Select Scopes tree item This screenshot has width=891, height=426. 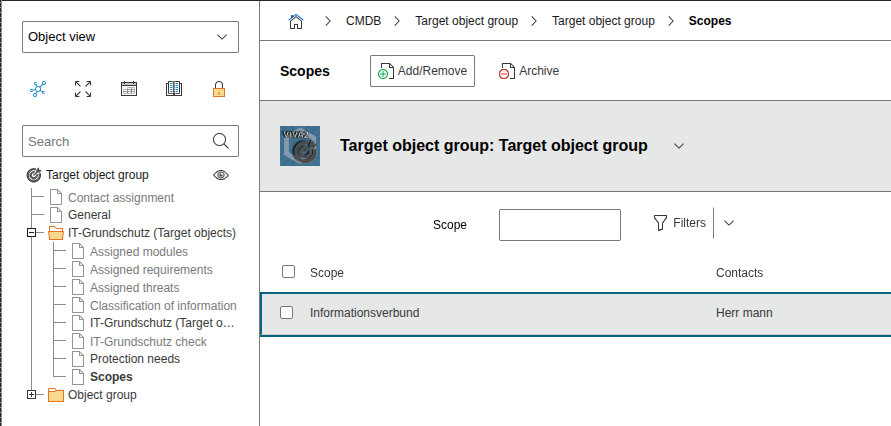click(x=111, y=377)
